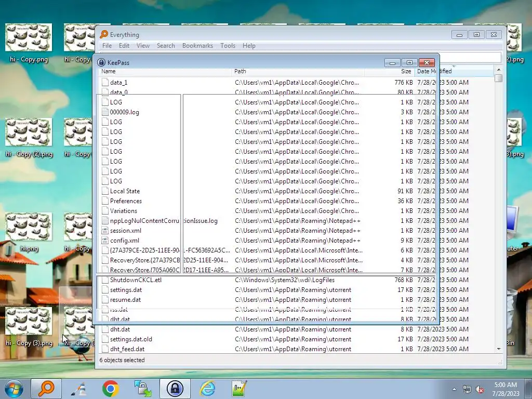
Task: Click the results scrollbar down arrow
Action: coord(498,349)
